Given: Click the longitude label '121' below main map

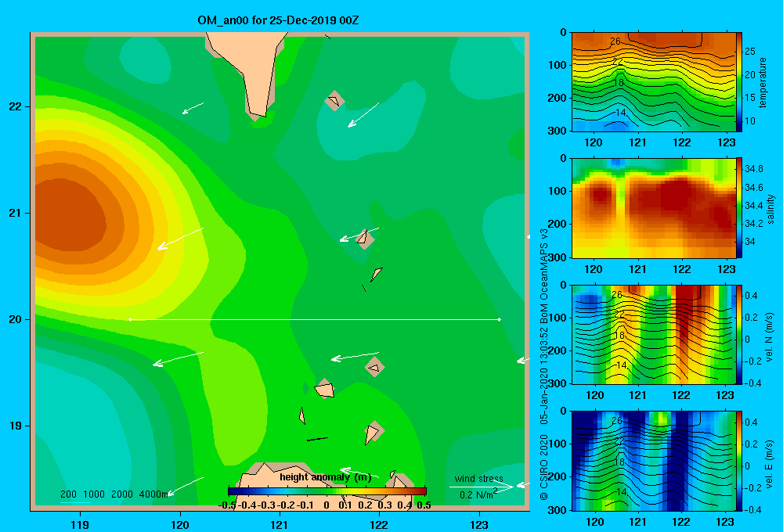Looking at the screenshot, I should [280, 524].
